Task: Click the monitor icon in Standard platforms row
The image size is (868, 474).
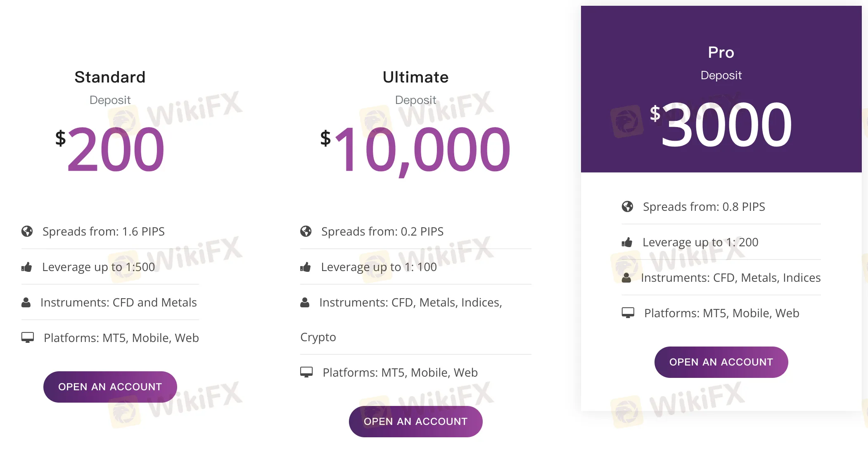Action: point(28,338)
